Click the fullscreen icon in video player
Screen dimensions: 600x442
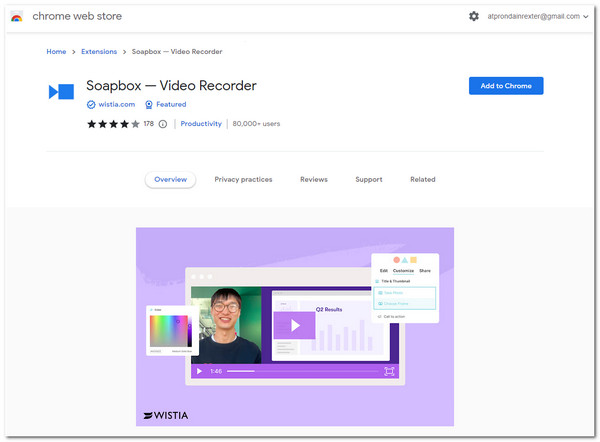coord(389,371)
